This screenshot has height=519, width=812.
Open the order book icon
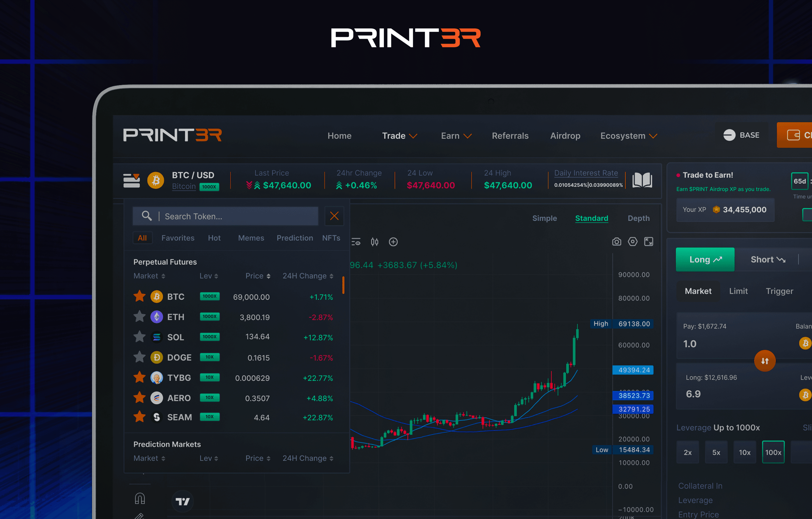tap(642, 180)
